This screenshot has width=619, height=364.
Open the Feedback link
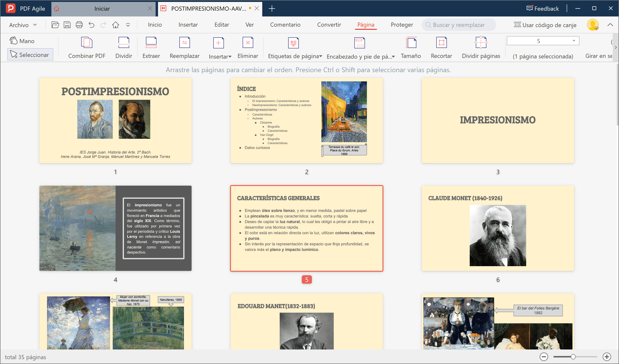click(x=543, y=8)
